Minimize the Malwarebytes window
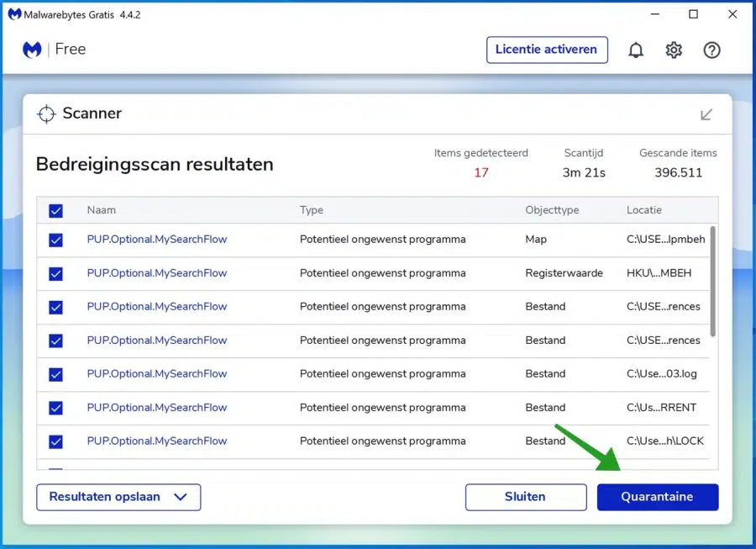The width and height of the screenshot is (756, 549). (x=654, y=14)
